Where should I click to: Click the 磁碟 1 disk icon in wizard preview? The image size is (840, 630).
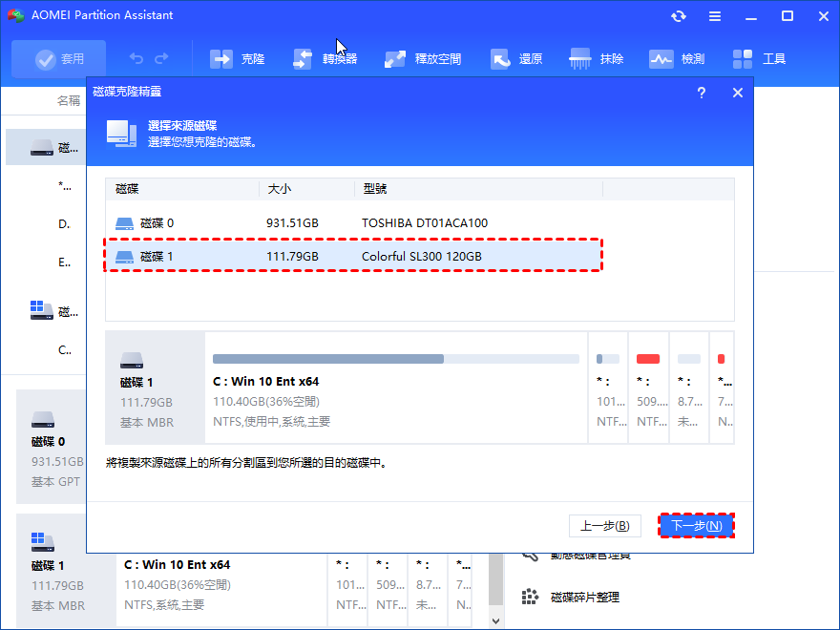[132, 360]
